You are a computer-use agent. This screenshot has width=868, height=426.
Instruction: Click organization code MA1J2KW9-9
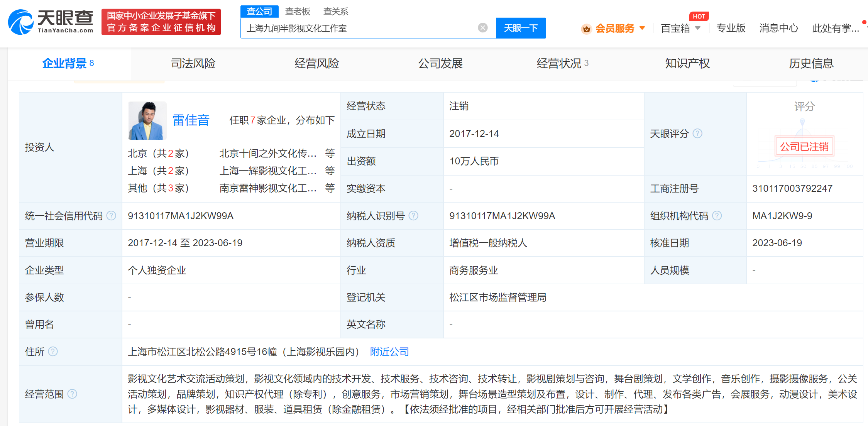[782, 216]
